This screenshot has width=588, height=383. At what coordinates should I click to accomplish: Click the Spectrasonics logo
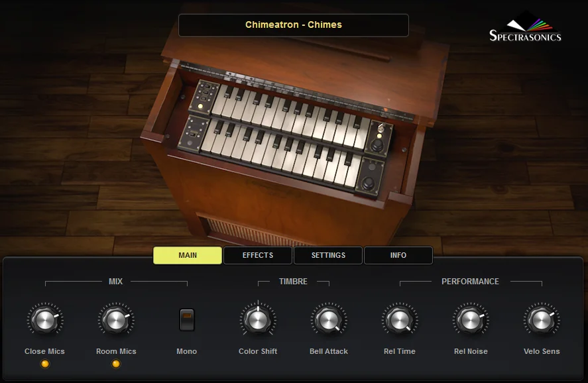click(x=525, y=27)
